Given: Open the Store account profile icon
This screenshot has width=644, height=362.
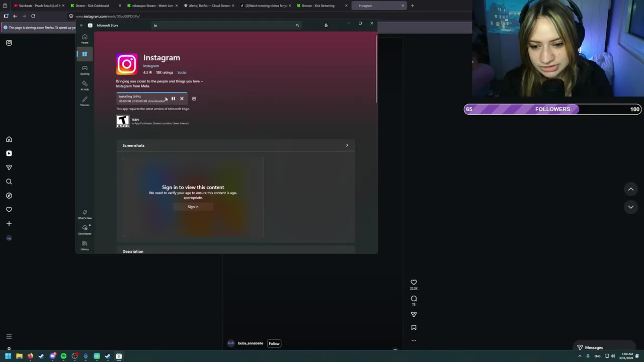Looking at the screenshot, I should [x=326, y=25].
